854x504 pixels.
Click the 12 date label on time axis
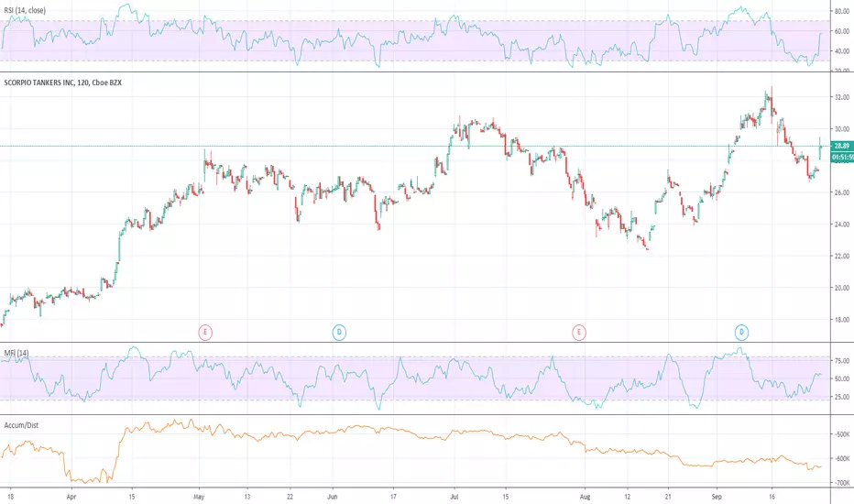tap(628, 497)
